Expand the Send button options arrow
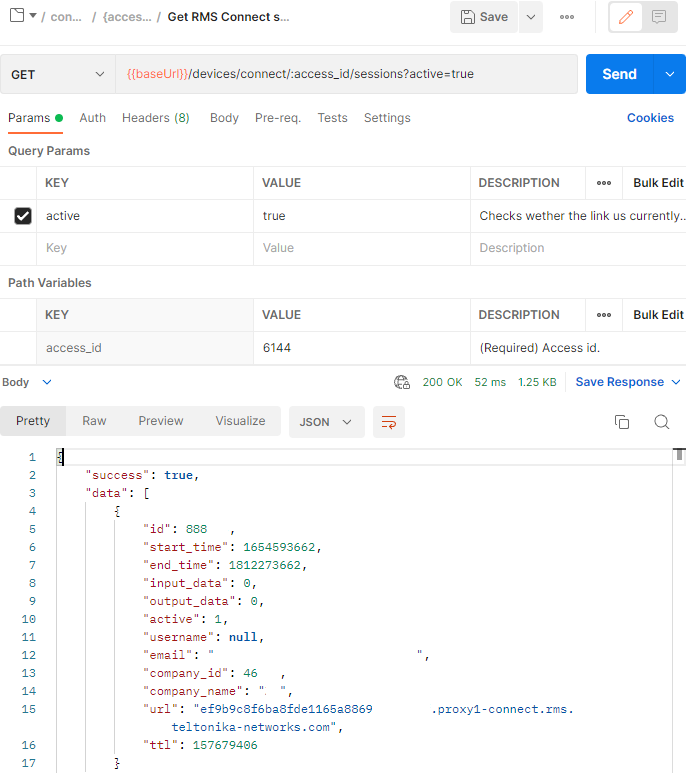The width and height of the screenshot is (686, 773). pyautogui.click(x=669, y=75)
